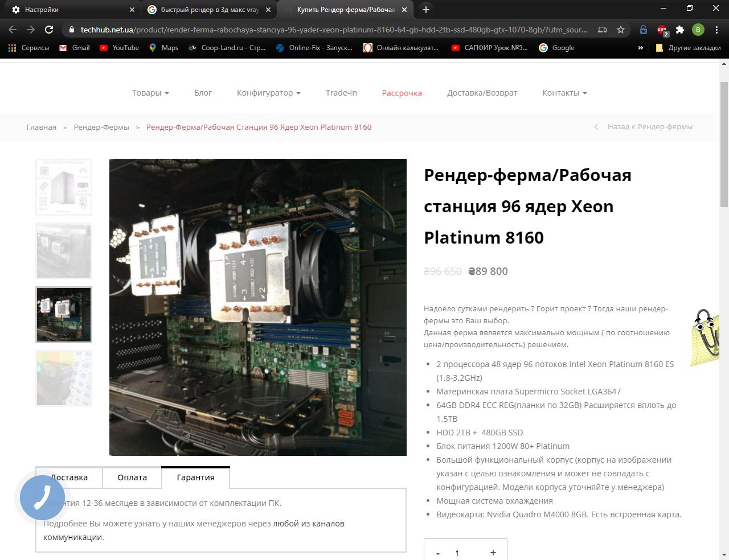
Task: Decrease quantity with minus button
Action: 438,553
